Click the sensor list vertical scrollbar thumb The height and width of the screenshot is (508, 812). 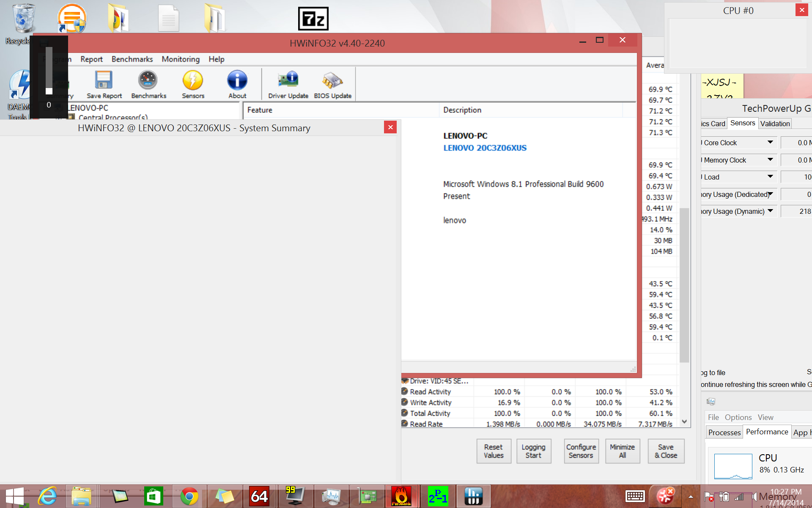tap(684, 285)
